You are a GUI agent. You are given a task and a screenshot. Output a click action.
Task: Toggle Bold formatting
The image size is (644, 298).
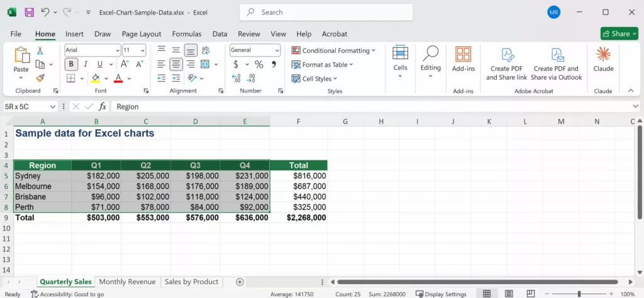[71, 64]
